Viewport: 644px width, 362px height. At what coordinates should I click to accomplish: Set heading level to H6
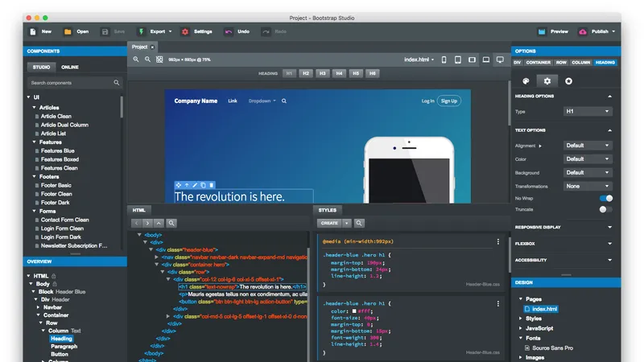point(373,73)
